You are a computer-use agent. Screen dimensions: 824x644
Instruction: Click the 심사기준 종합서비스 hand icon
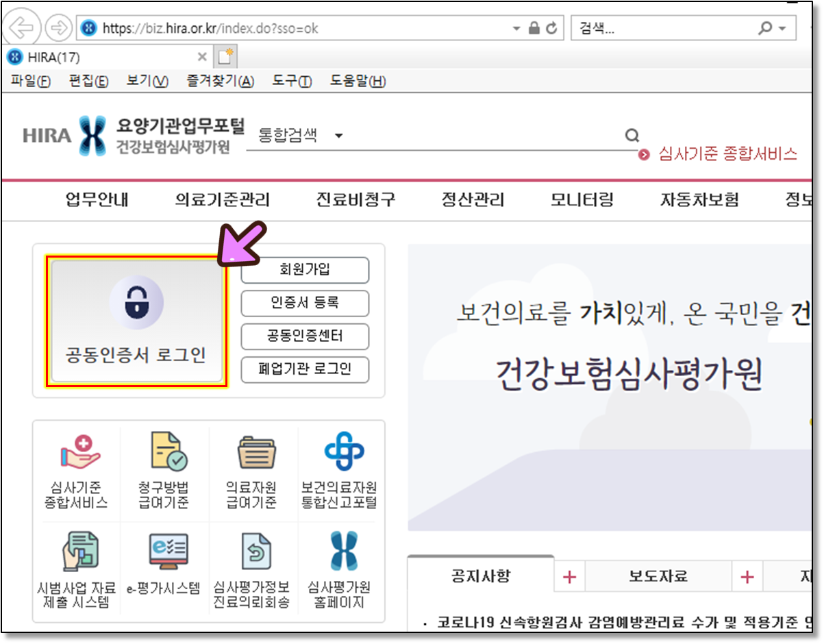[x=80, y=451]
